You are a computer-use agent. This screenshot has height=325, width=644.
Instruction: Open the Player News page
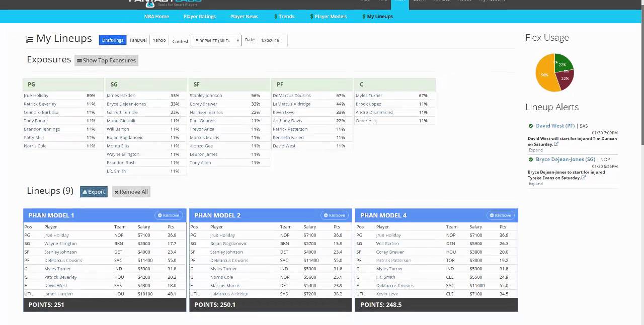(x=244, y=16)
